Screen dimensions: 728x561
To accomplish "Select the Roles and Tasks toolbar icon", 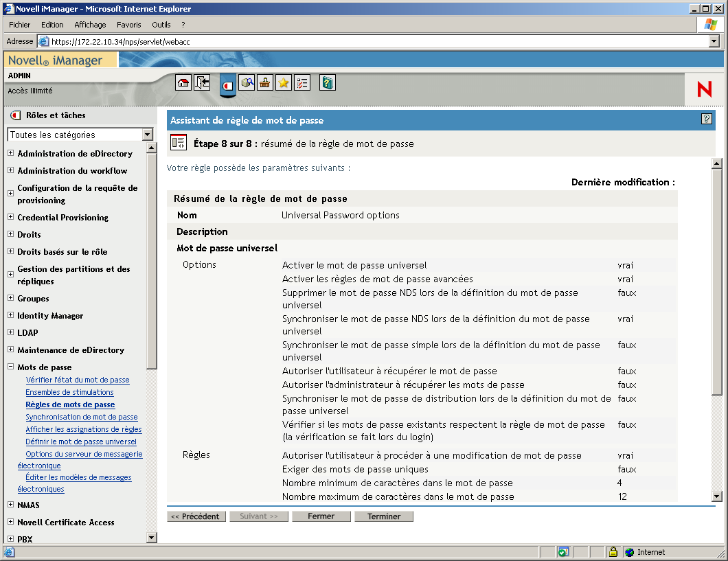I will coord(227,85).
